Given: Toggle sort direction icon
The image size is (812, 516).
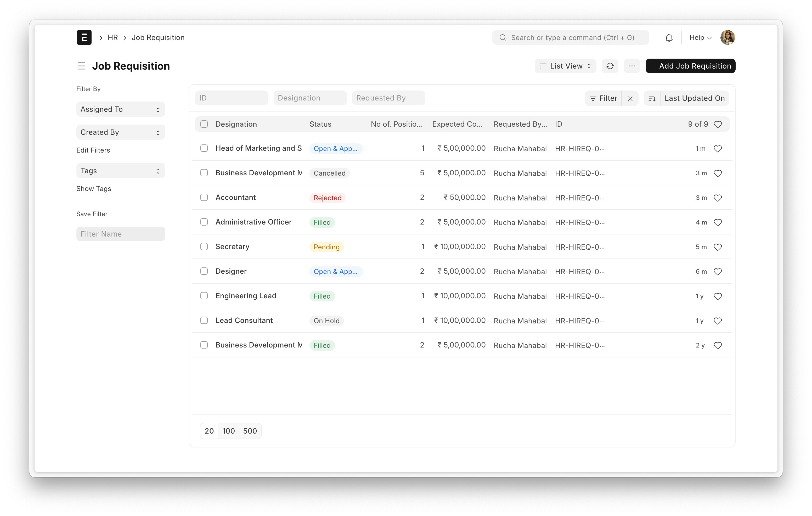Looking at the screenshot, I should [652, 98].
